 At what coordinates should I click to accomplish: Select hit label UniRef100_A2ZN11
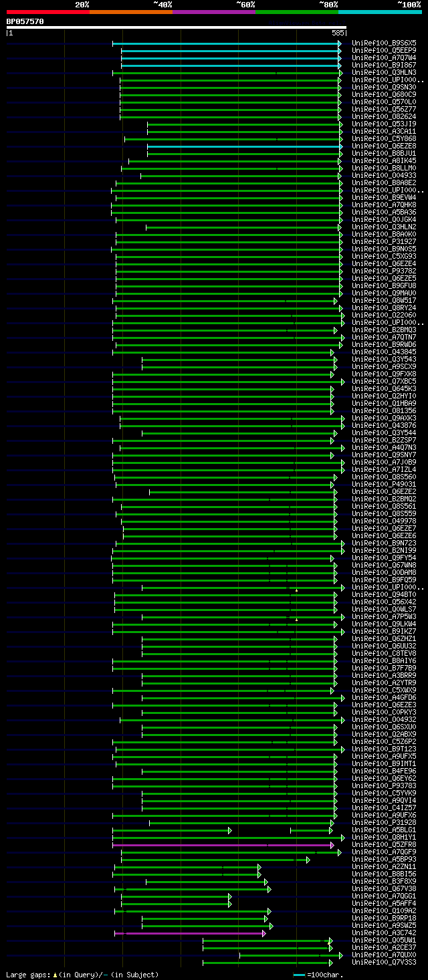pyautogui.click(x=384, y=866)
